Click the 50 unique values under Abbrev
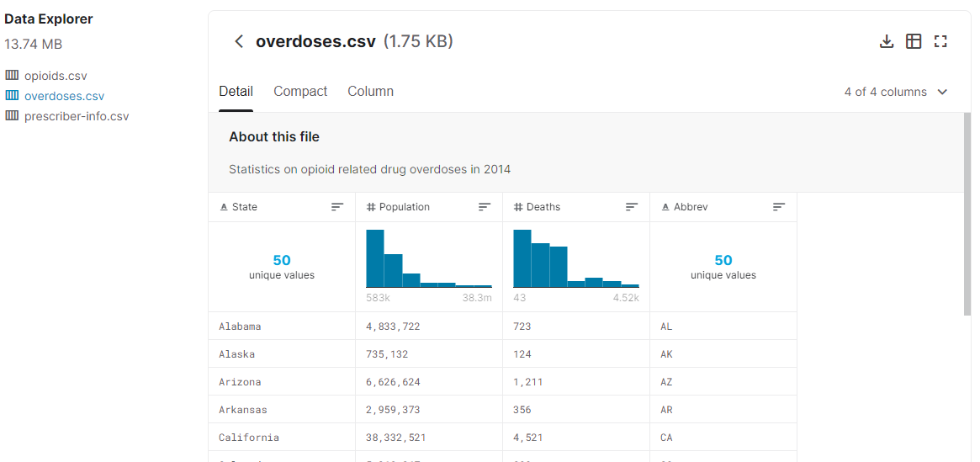The height and width of the screenshot is (462, 980). click(x=723, y=266)
